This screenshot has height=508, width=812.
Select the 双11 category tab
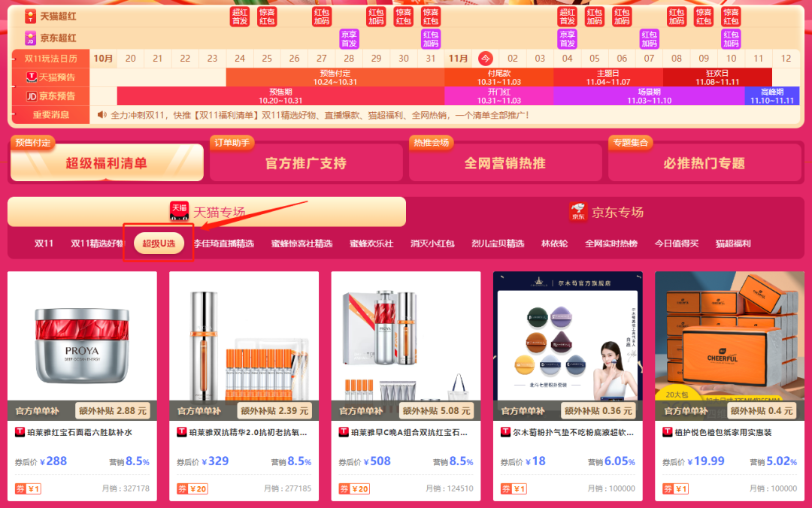pos(44,243)
